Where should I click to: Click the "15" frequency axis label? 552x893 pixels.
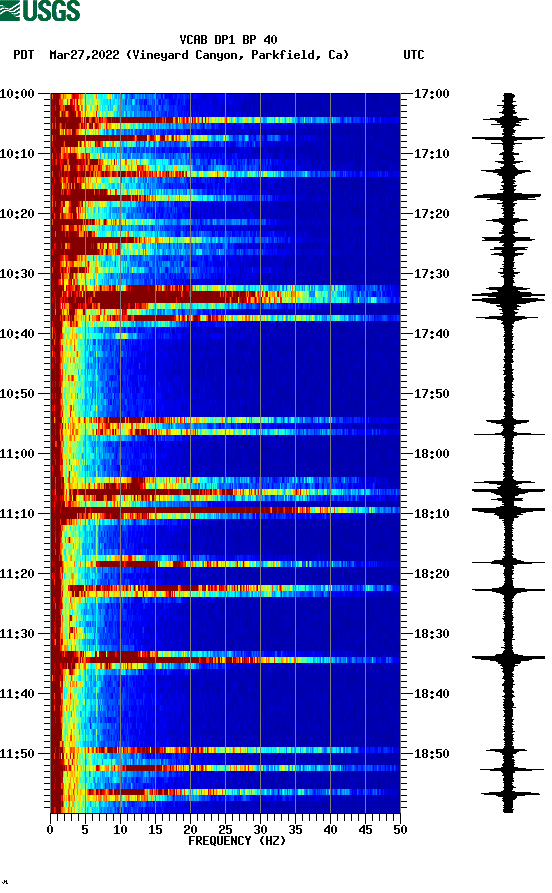[155, 830]
